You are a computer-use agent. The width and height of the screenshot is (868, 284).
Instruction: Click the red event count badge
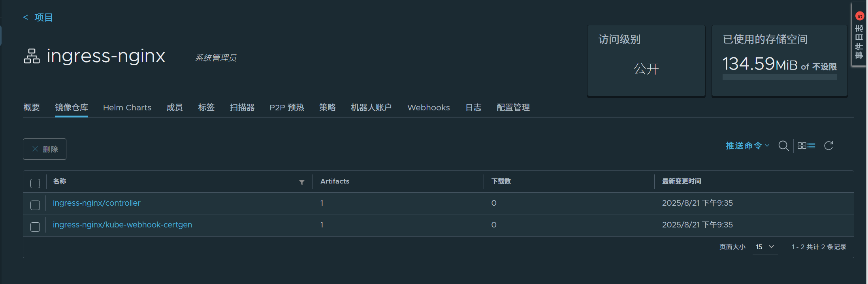click(x=860, y=16)
